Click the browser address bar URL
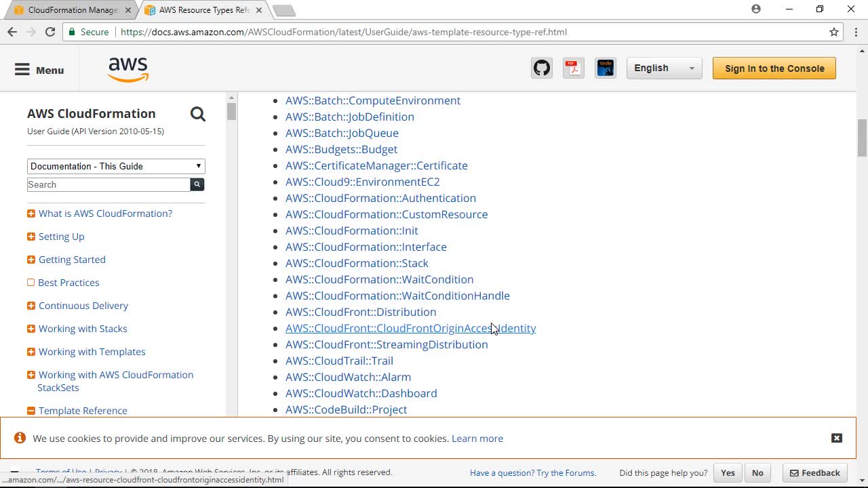Viewport: 868px width, 488px height. coord(344,32)
